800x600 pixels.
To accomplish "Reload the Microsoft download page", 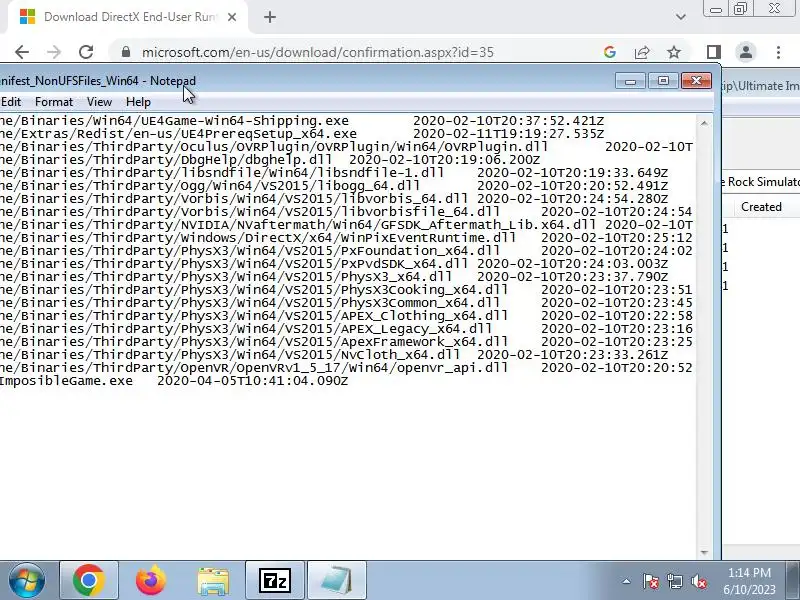I will click(x=86, y=52).
